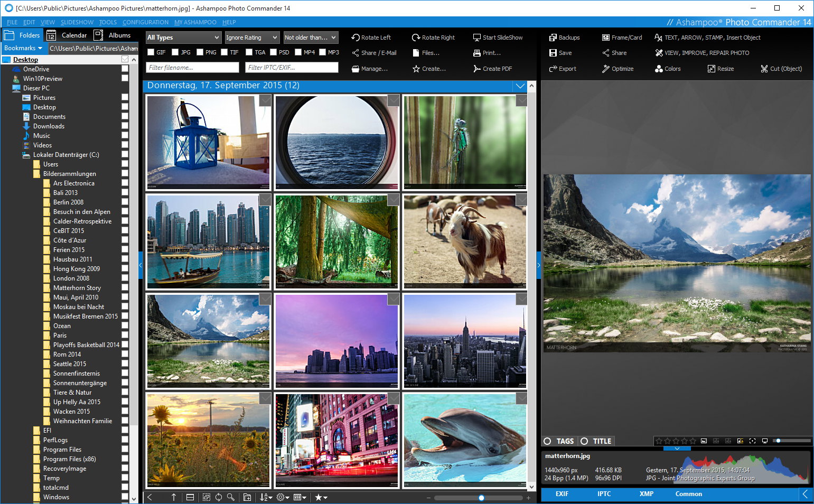Open the All Types dropdown
This screenshot has width=814, height=504.
[183, 38]
